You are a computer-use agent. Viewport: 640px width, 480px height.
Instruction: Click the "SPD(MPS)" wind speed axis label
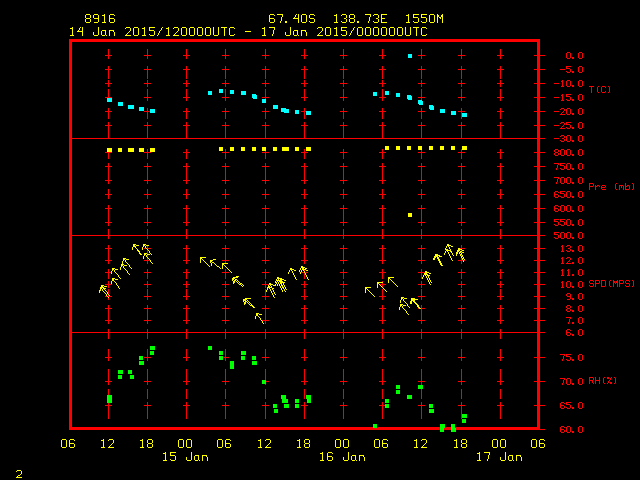pyautogui.click(x=611, y=283)
